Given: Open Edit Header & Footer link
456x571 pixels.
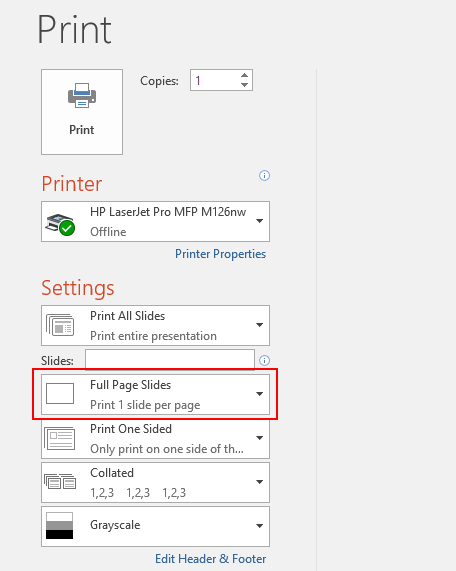Looking at the screenshot, I should 211,559.
